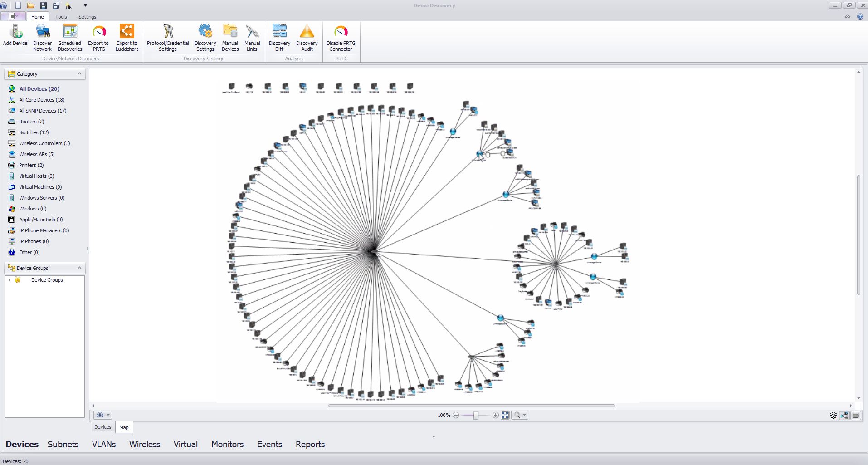Switch to the Settings ribbon tab

pyautogui.click(x=88, y=17)
